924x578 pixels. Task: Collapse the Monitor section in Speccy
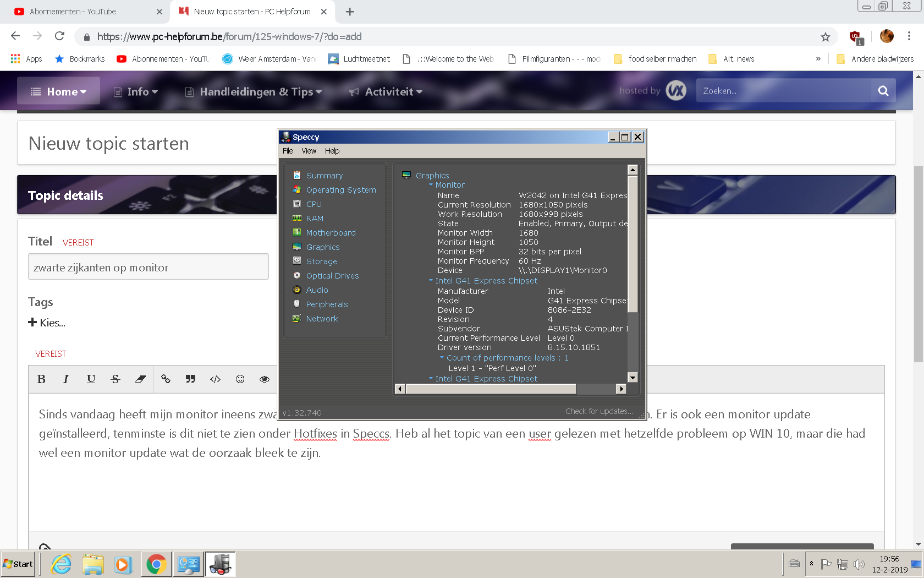point(431,185)
